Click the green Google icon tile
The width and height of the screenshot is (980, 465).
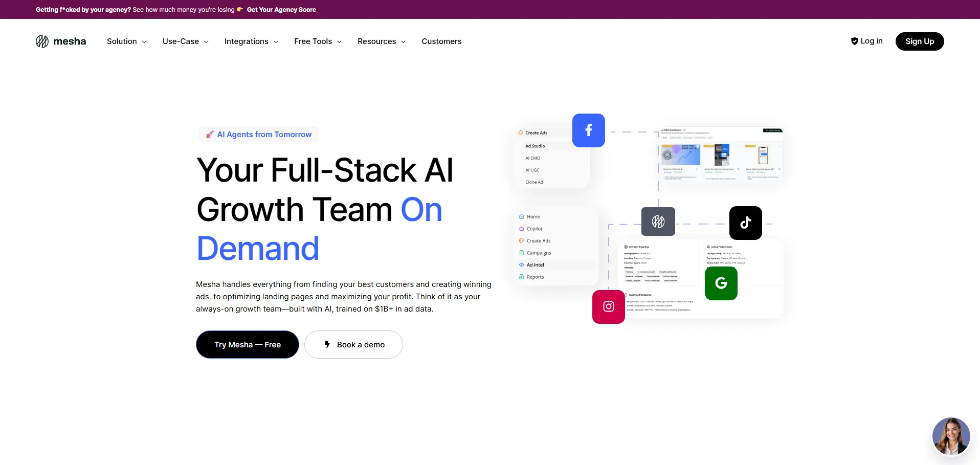721,283
